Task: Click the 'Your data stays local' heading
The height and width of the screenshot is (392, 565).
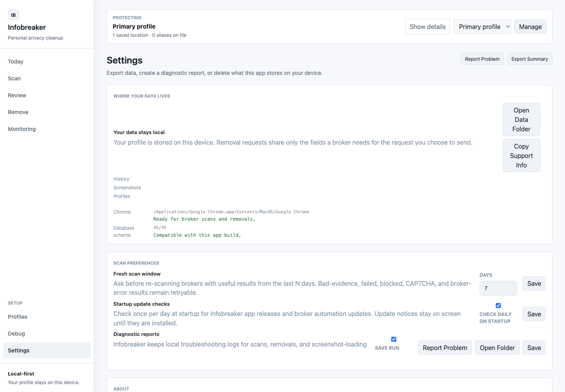Action: coord(139,132)
